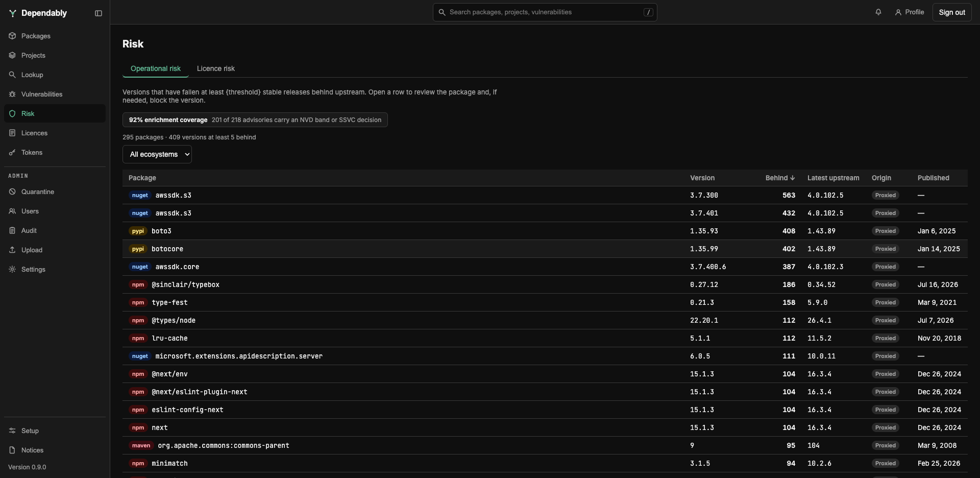Click the Setup sliders icon

[x=12, y=431]
